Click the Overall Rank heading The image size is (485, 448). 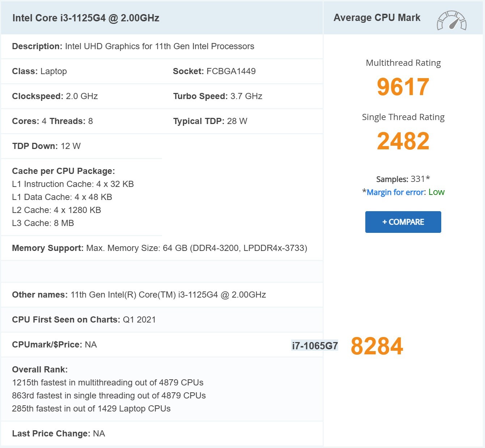click(x=40, y=370)
